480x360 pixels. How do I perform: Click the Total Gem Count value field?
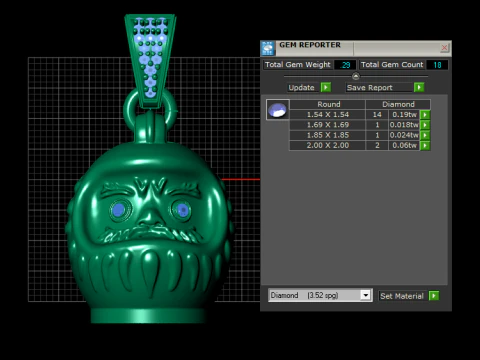coord(437,65)
